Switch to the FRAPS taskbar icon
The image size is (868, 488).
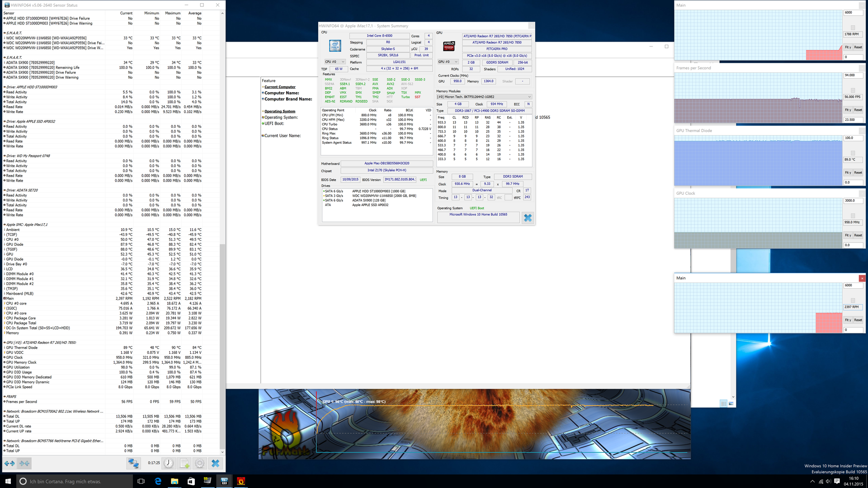click(x=208, y=481)
